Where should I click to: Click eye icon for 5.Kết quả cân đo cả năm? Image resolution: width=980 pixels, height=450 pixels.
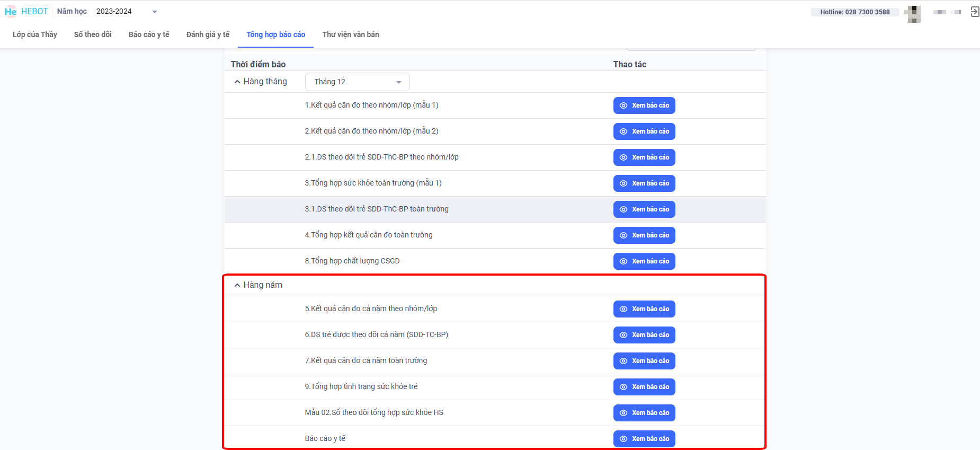[x=623, y=309]
